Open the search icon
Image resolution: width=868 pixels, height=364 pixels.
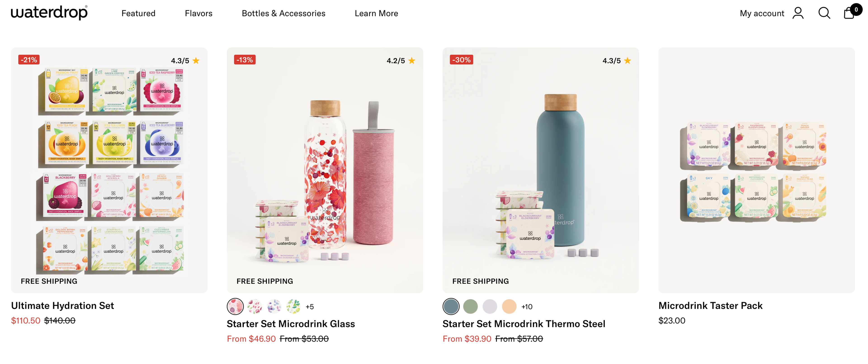pyautogui.click(x=823, y=13)
